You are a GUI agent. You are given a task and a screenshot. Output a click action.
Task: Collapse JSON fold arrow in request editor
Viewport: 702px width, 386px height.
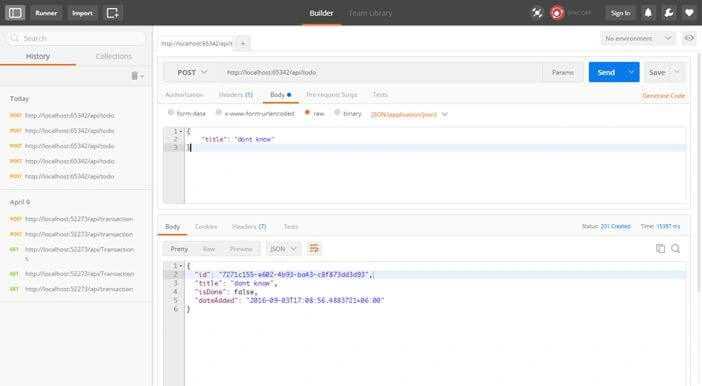181,131
